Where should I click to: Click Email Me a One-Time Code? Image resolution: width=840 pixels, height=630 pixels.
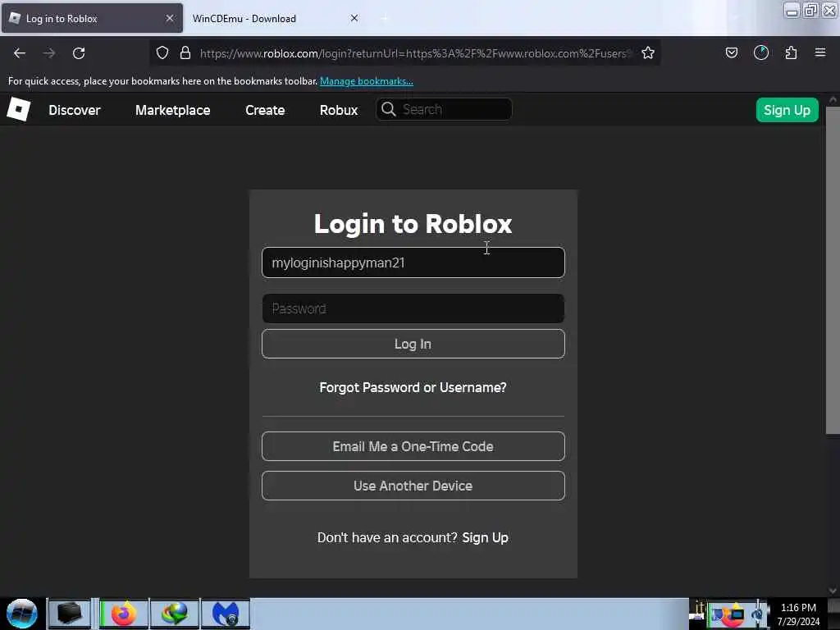[413, 446]
